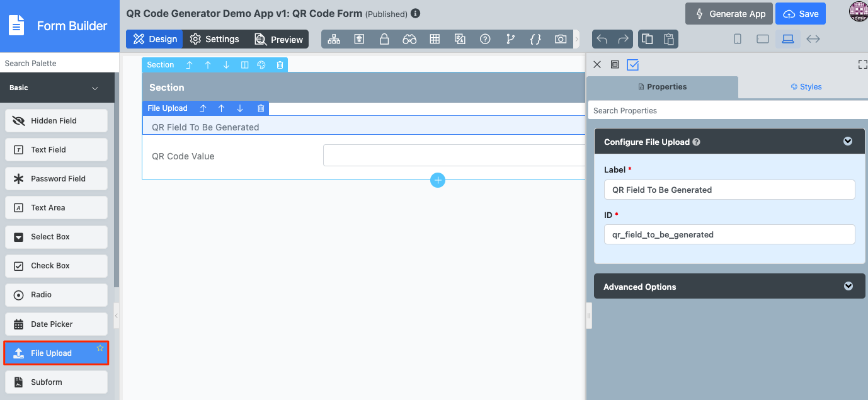Open the binoculars icon in top toolbar
Image resolution: width=868 pixels, height=400 pixels.
click(409, 39)
